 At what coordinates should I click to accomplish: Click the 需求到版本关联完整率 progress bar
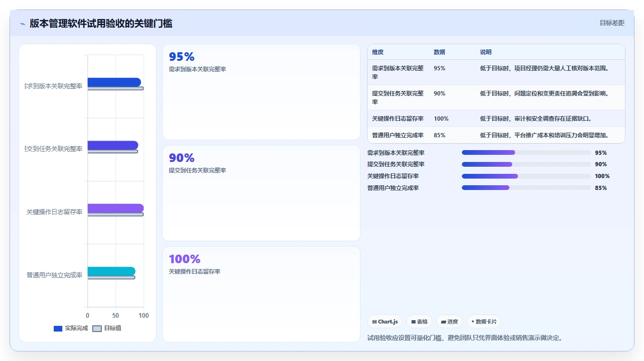click(x=526, y=152)
